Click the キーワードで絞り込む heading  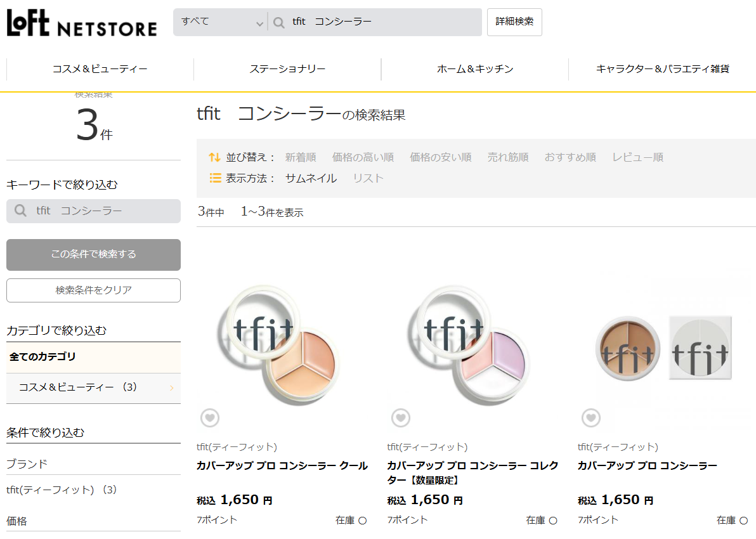point(62,185)
